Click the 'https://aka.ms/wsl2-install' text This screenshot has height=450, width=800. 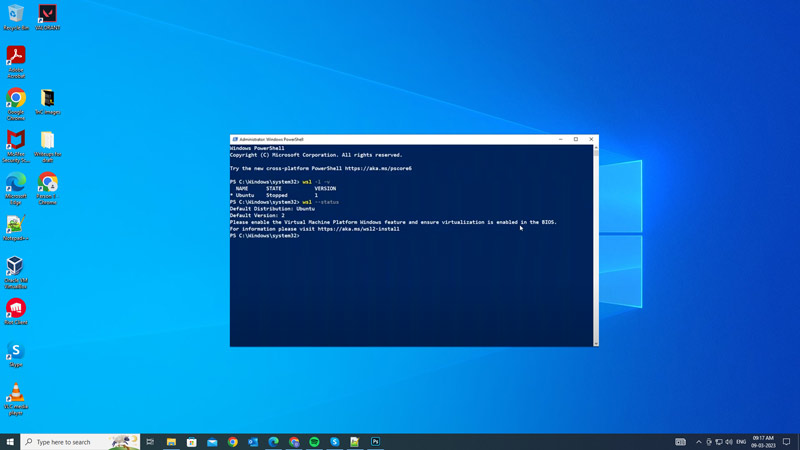click(x=359, y=229)
